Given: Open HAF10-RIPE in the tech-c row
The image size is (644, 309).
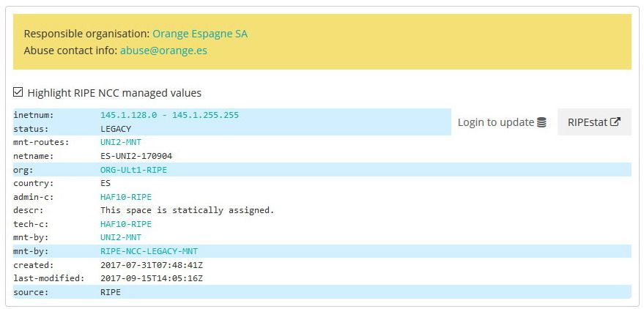Looking at the screenshot, I should tap(126, 224).
